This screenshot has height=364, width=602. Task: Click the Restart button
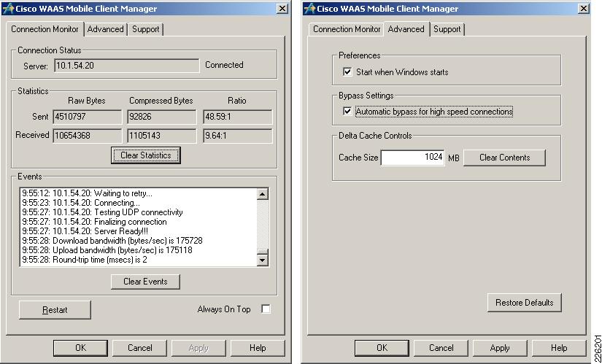(x=55, y=310)
